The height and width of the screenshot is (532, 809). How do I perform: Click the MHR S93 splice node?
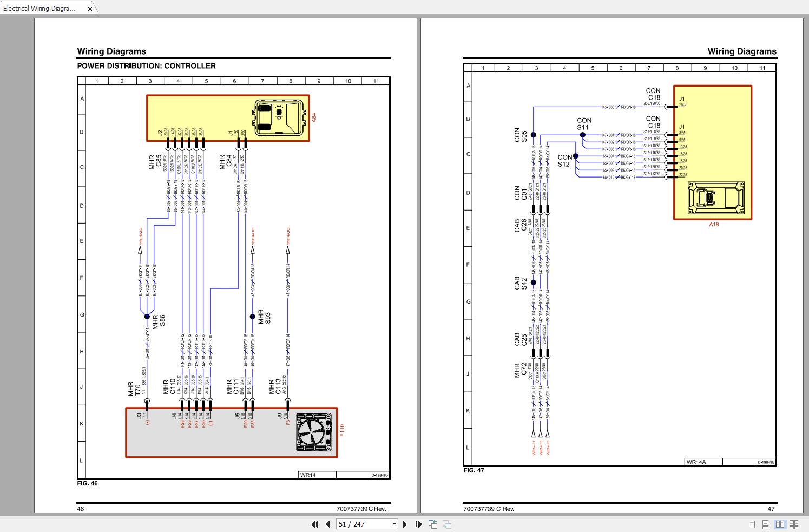252,317
